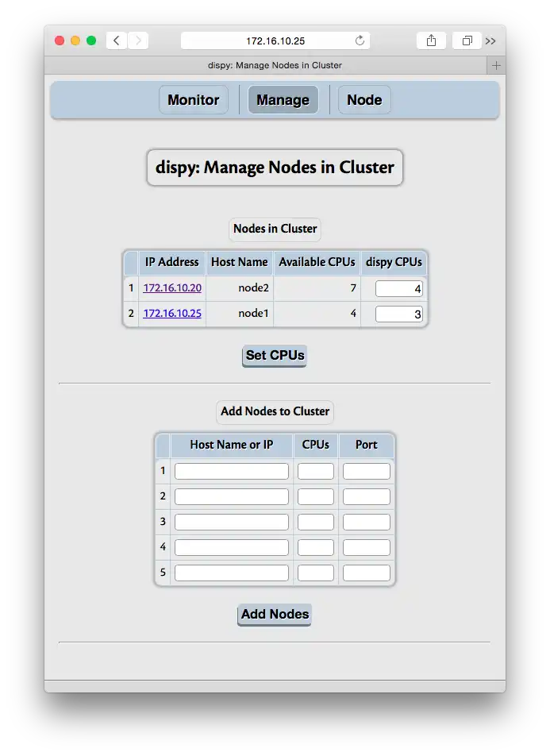Open node link 172.16.10.25
The width and height of the screenshot is (550, 756).
[172, 314]
